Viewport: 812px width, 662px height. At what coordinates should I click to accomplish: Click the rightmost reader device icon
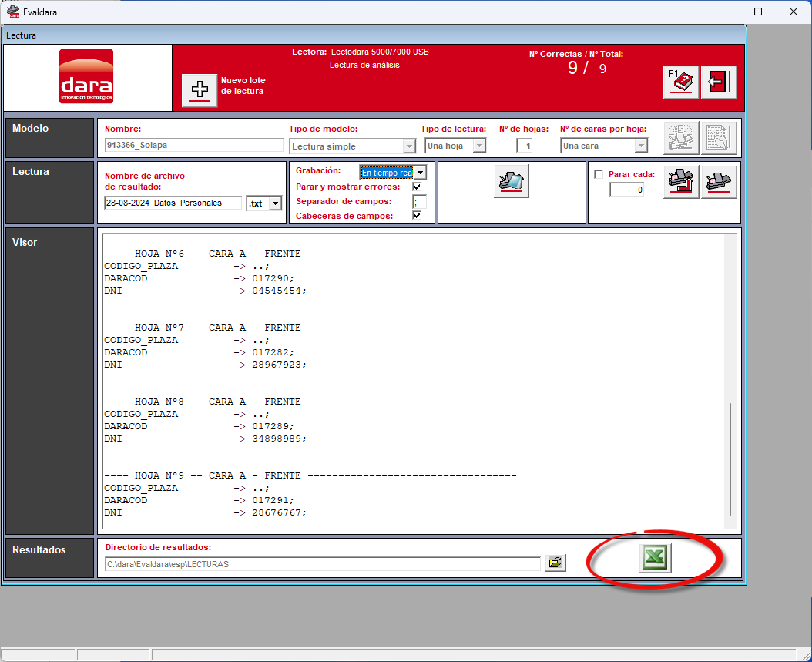[x=719, y=182]
